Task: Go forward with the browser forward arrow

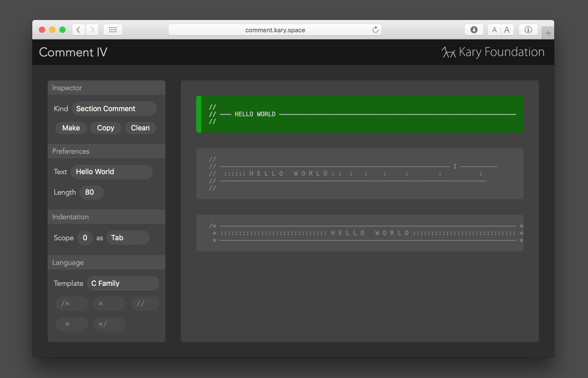Action: tap(92, 30)
